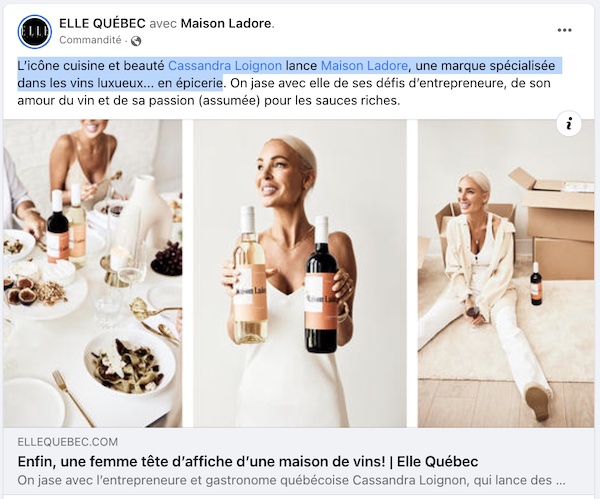The height and width of the screenshot is (499, 600).
Task: Click the ELLEQUEBEC.COM domain label
Action: pos(68,442)
